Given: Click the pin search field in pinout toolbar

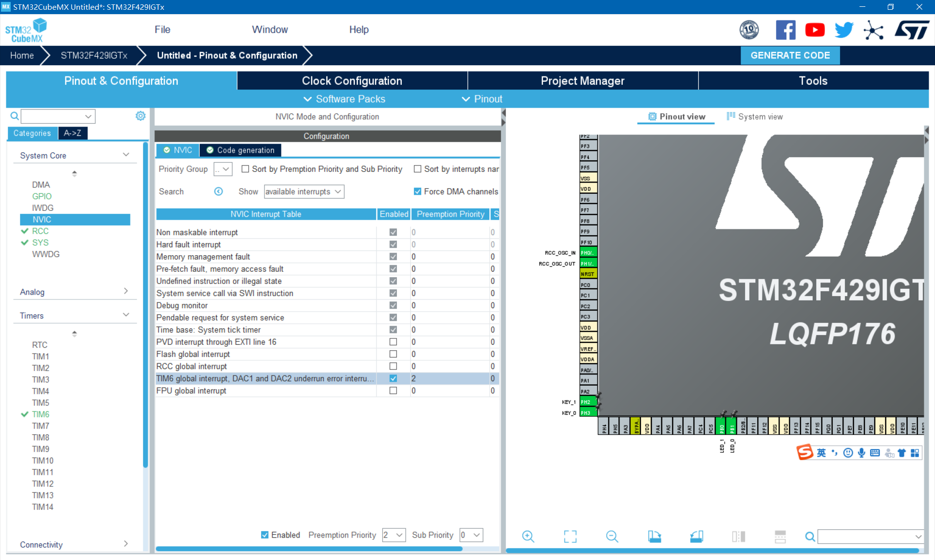Looking at the screenshot, I should pyautogui.click(x=867, y=536).
